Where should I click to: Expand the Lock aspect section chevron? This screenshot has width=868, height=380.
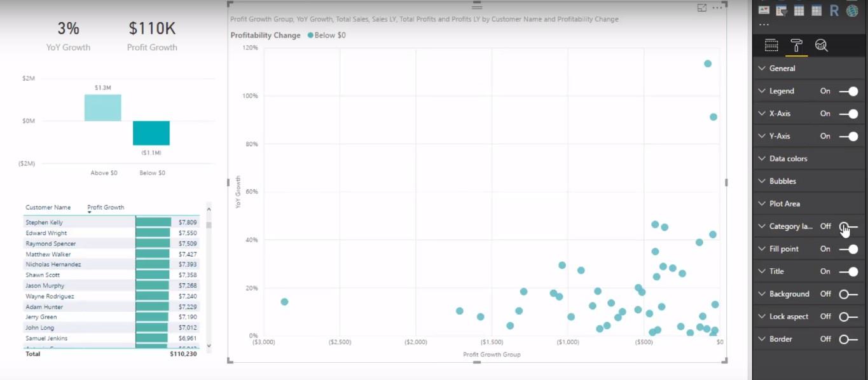point(761,316)
